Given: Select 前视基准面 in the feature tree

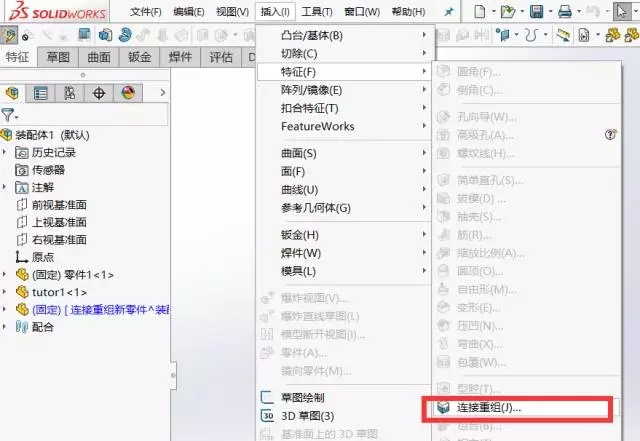Looking at the screenshot, I should [58, 204].
